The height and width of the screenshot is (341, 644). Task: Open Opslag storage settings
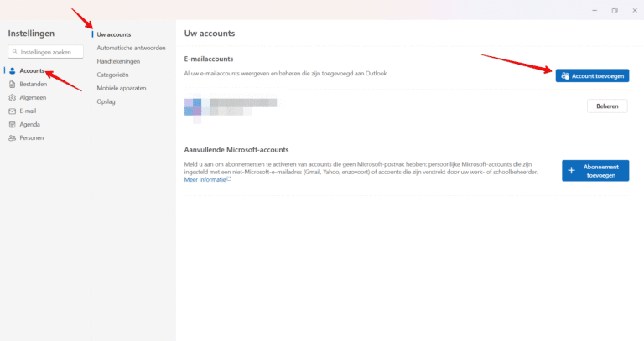click(106, 101)
